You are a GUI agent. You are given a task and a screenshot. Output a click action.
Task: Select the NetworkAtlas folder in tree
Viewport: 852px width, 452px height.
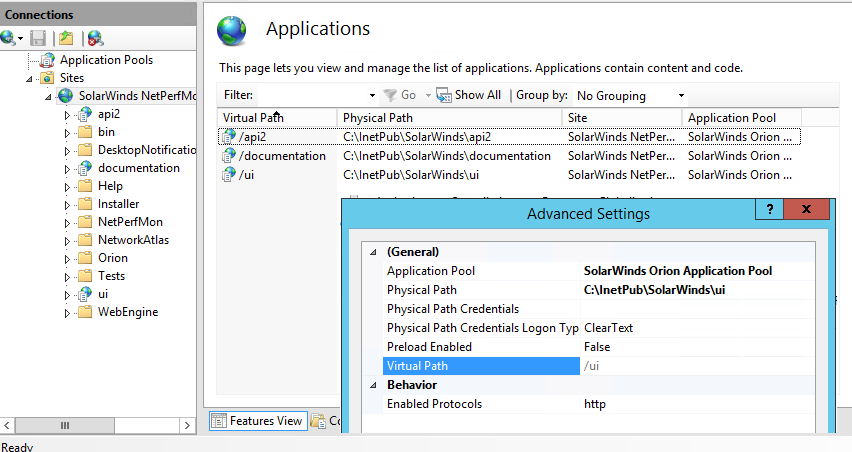click(133, 240)
